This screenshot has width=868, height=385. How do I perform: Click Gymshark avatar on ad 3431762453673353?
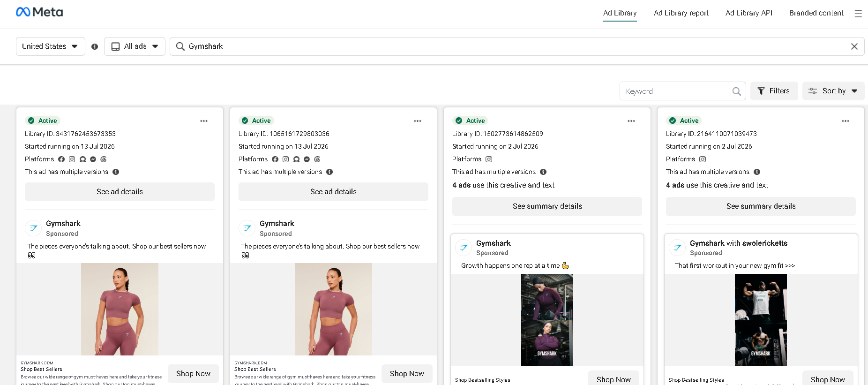click(x=33, y=228)
